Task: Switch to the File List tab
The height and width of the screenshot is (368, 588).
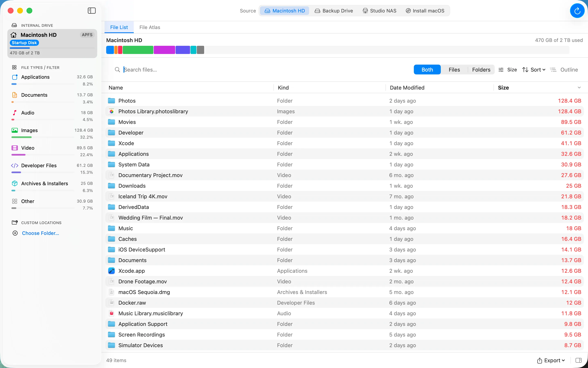Action: 119,27
